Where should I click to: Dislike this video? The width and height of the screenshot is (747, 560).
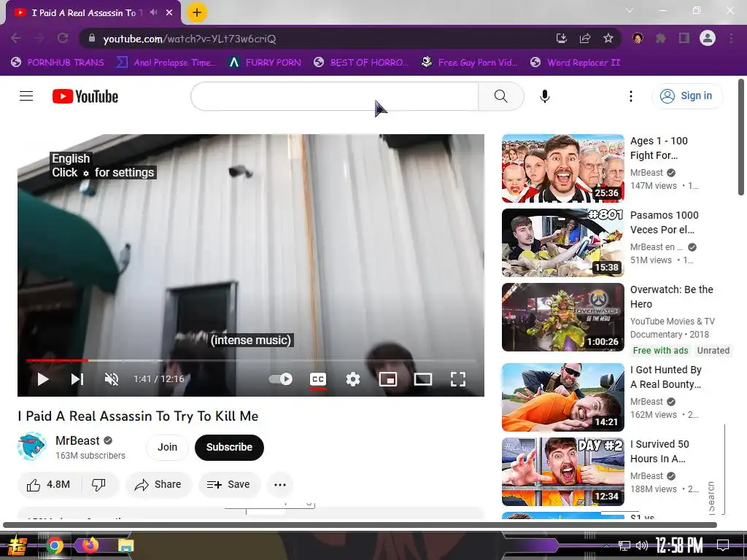click(x=98, y=485)
